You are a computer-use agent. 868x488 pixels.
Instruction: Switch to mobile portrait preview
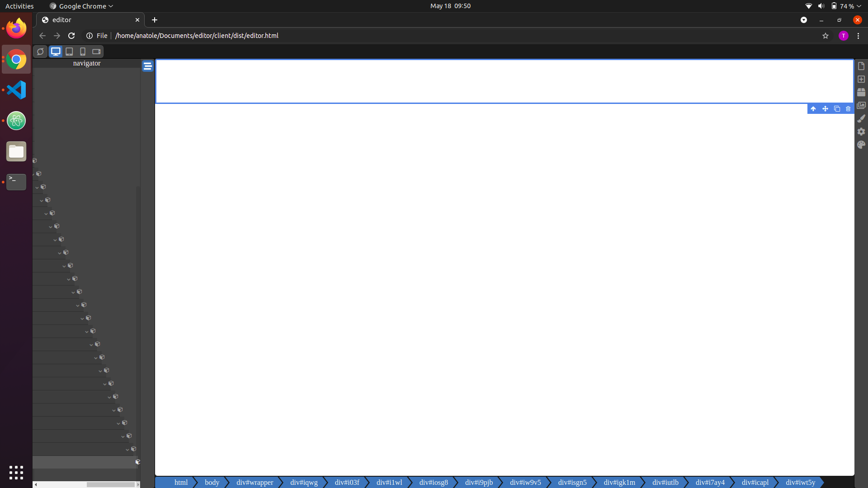82,52
